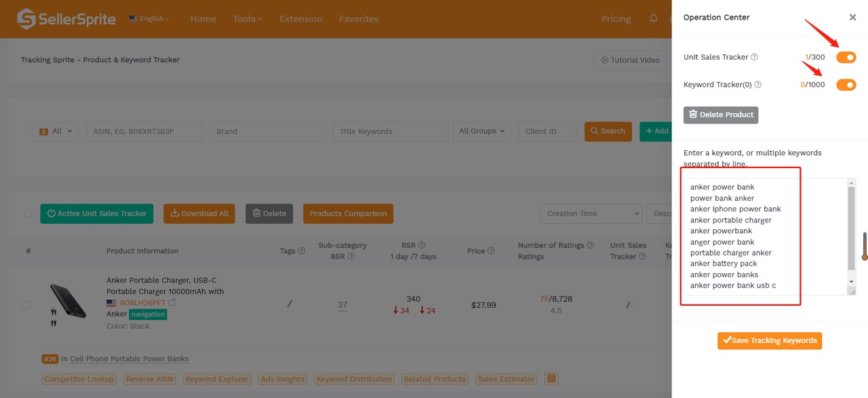Click the calculator icon after Sales Estimator
This screenshot has height=398, width=868.
pyautogui.click(x=551, y=378)
